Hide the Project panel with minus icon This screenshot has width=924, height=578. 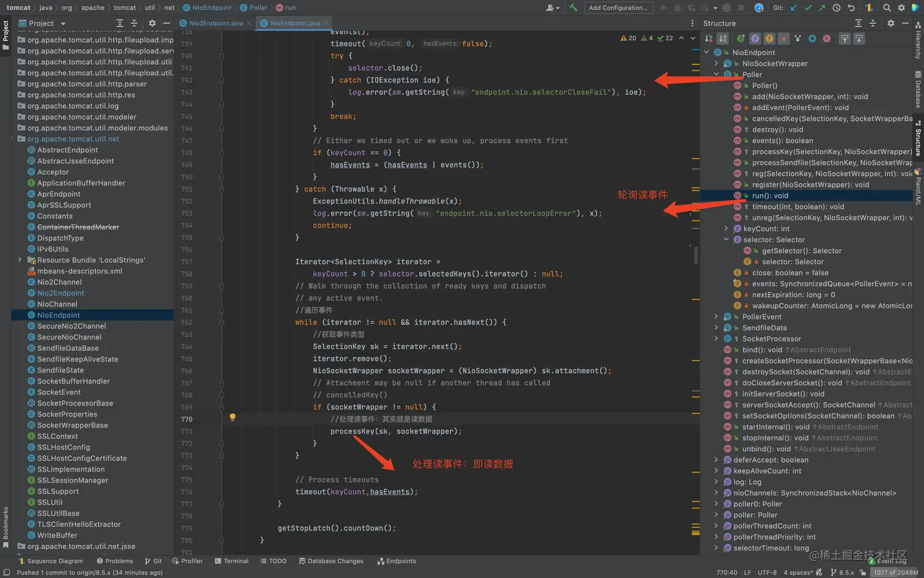click(x=166, y=23)
